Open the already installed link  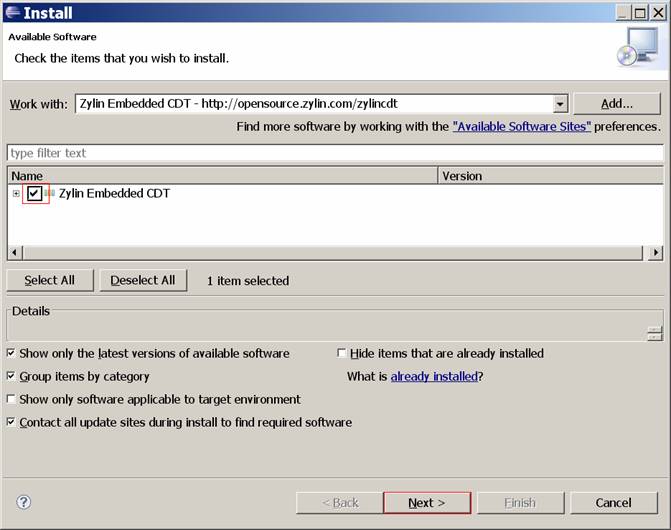coord(434,376)
